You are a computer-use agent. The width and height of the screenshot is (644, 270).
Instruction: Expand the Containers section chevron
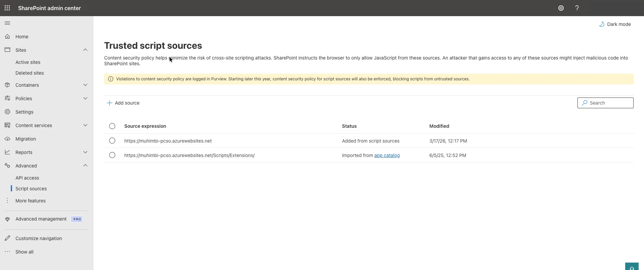coord(85,85)
